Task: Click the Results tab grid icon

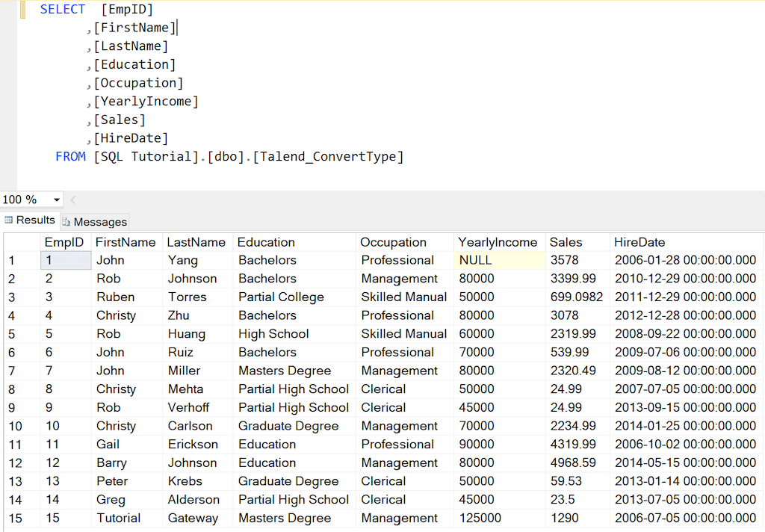Action: click(10, 220)
